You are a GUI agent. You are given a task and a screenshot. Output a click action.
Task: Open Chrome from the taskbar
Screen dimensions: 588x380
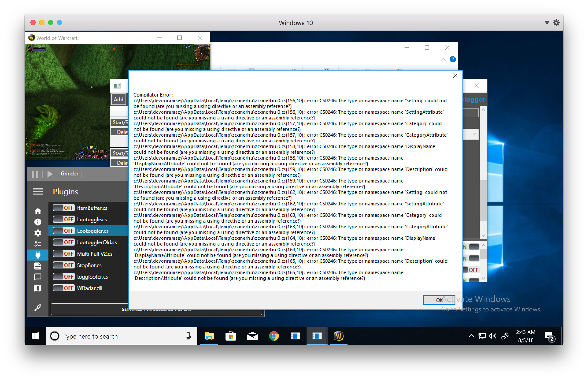[274, 336]
